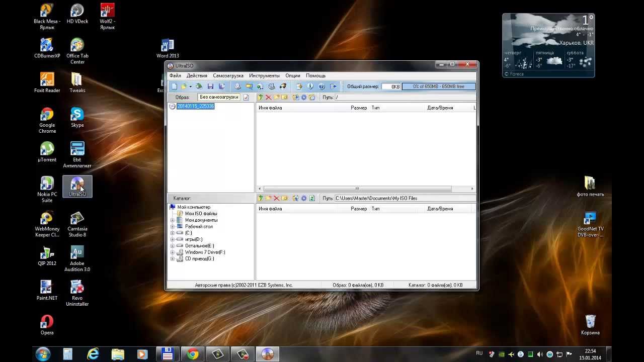Sort catalog file list by Имя файла

270,209
